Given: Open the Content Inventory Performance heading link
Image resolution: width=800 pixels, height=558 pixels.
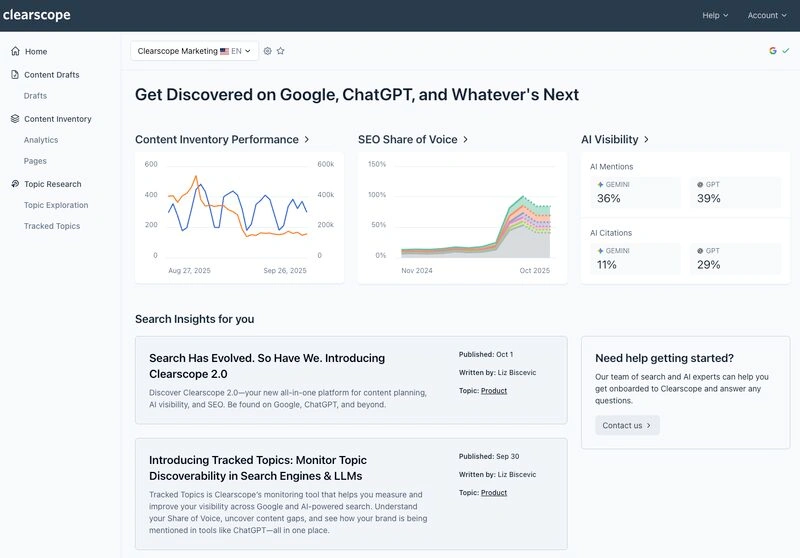Looking at the screenshot, I should 217,139.
